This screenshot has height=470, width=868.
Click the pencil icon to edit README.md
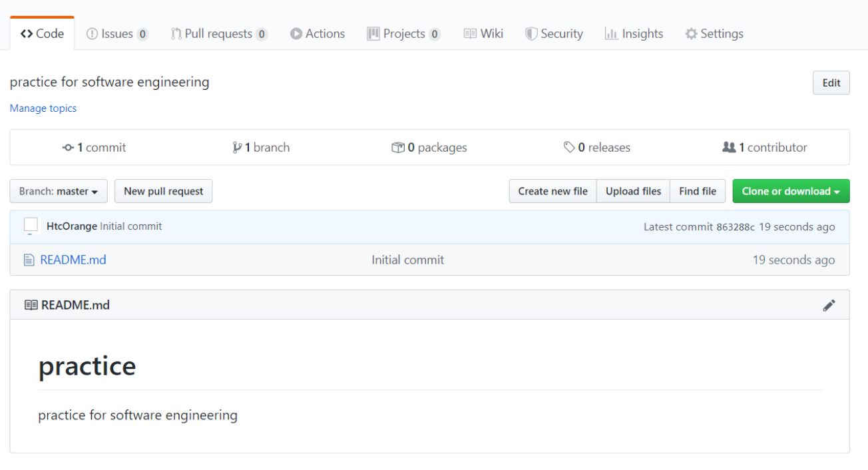(x=829, y=306)
